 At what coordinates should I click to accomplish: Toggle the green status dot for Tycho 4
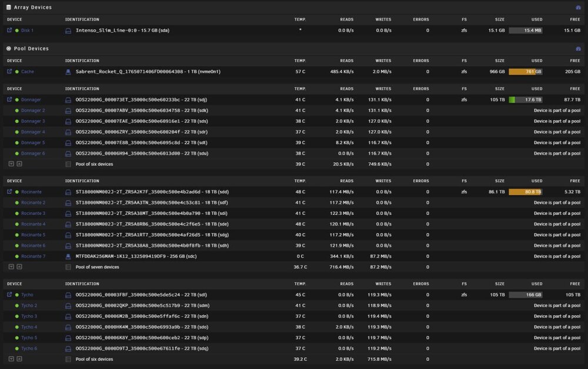(x=17, y=327)
